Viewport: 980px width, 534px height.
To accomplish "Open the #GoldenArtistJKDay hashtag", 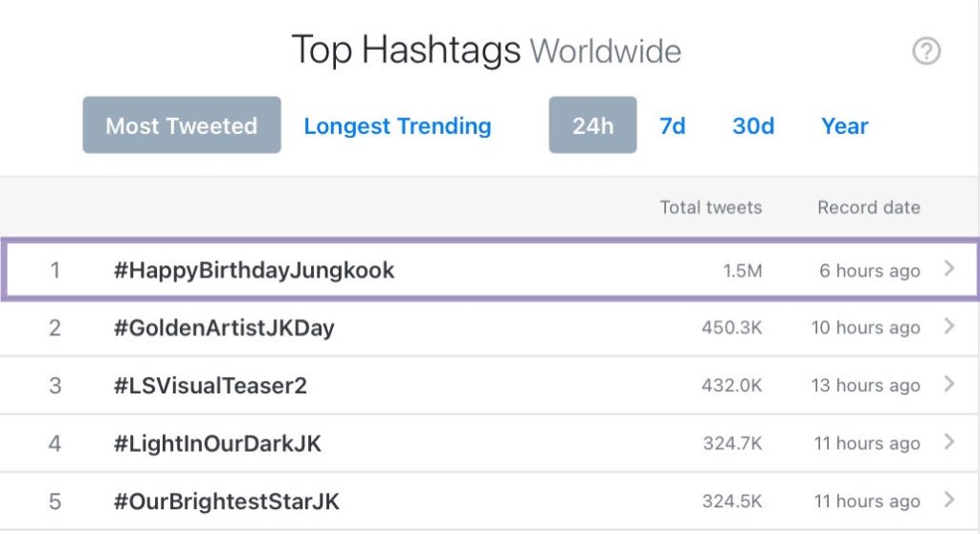I will point(224,328).
